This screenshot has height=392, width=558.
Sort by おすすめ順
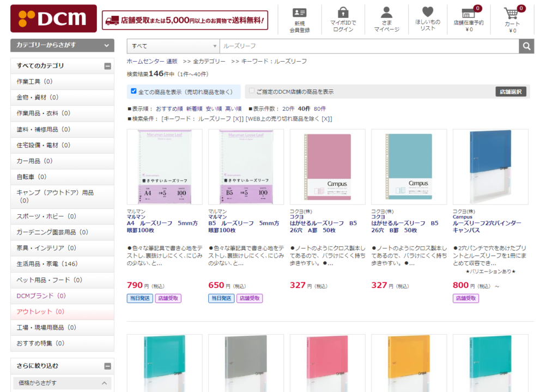169,108
